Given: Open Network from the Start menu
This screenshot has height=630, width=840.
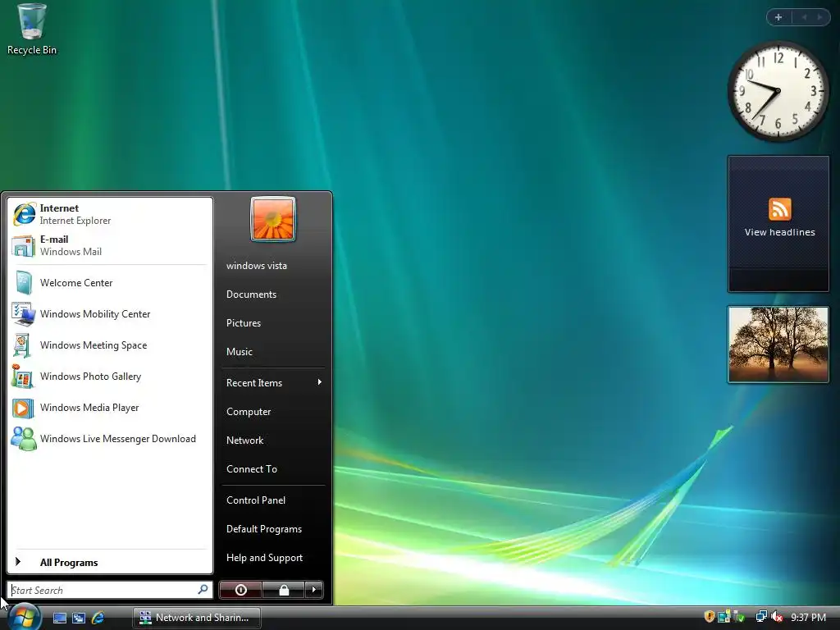Looking at the screenshot, I should [273, 441].
